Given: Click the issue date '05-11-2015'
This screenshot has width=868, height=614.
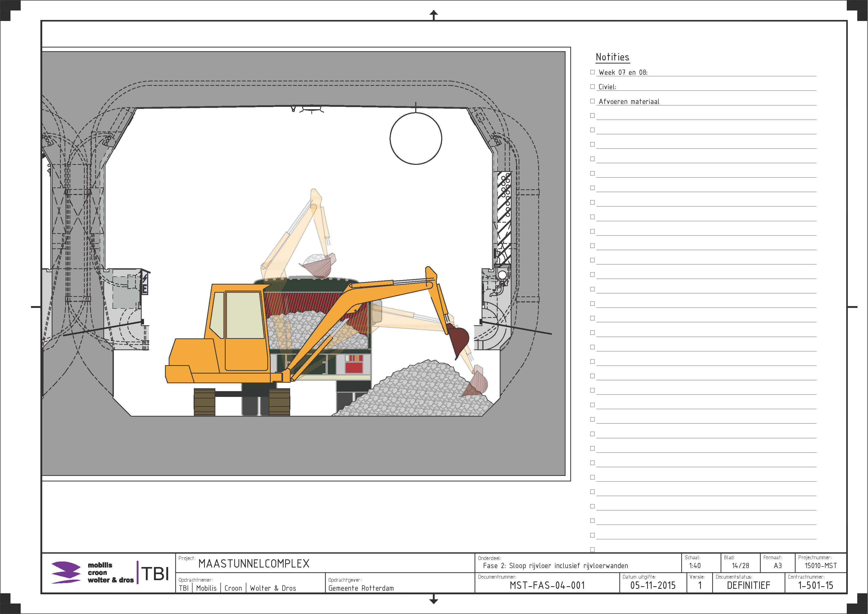Looking at the screenshot, I should 653,586.
